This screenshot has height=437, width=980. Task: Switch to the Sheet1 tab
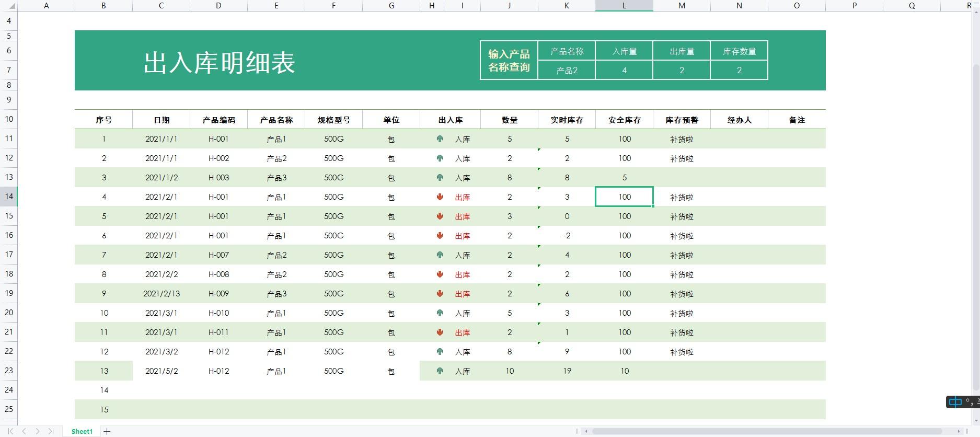click(x=82, y=431)
